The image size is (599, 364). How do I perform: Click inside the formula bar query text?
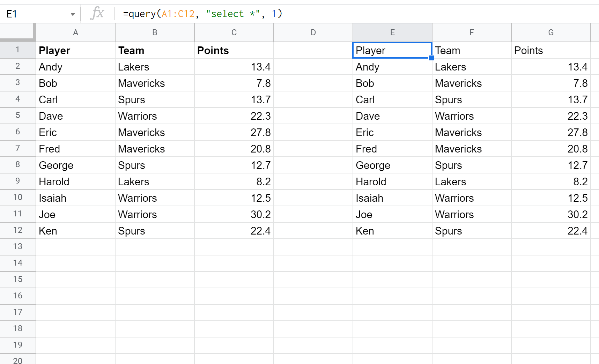coord(202,14)
